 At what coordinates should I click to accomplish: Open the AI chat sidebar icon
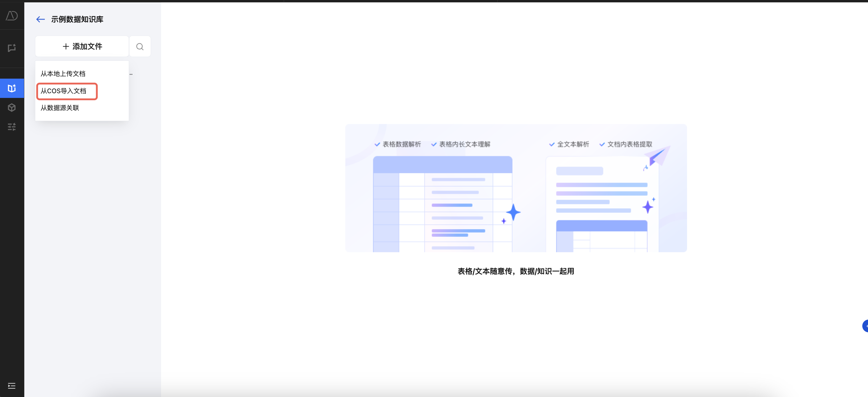point(12,48)
